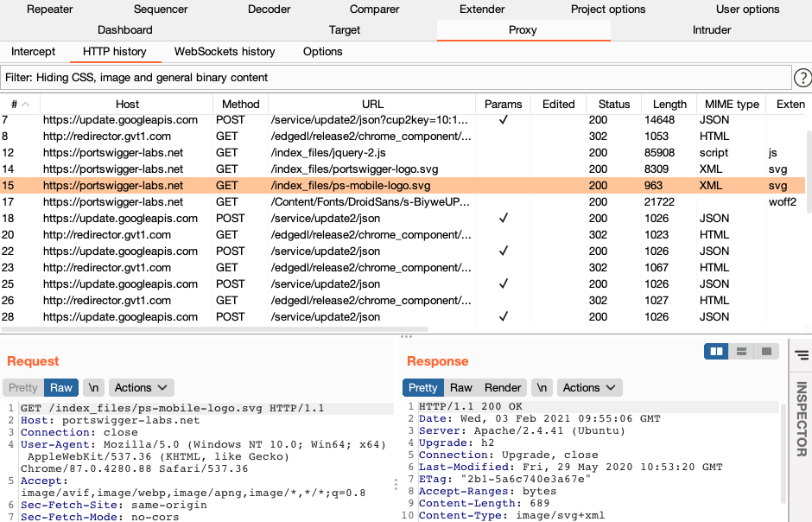
Task: Sort history by Status column header
Action: tap(613, 105)
